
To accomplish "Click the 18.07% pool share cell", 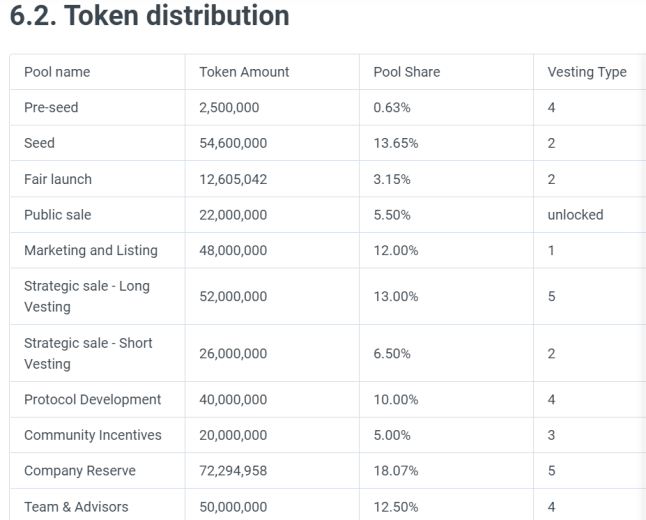I will [396, 471].
